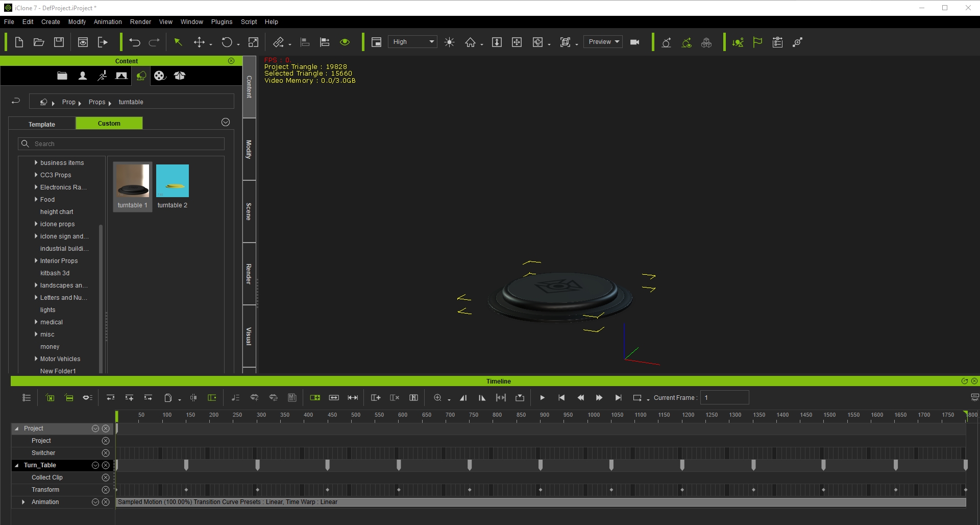Click the timeline zoom magnifier icon
980x525 pixels.
(x=437, y=398)
